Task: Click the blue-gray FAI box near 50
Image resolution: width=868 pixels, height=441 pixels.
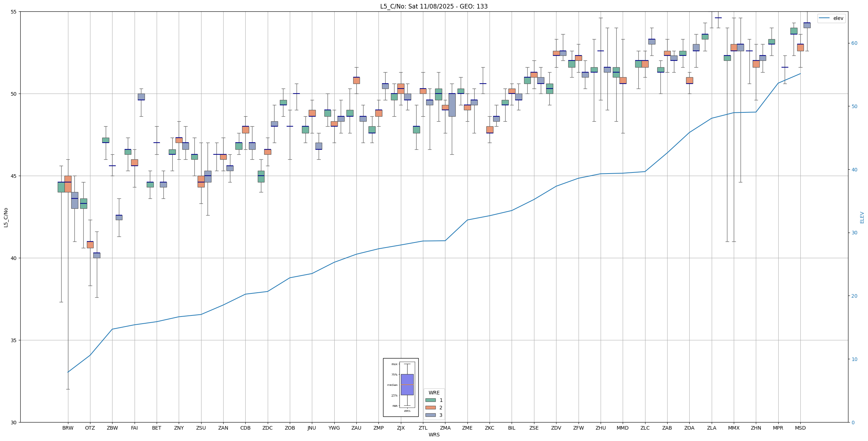Action: (x=141, y=97)
